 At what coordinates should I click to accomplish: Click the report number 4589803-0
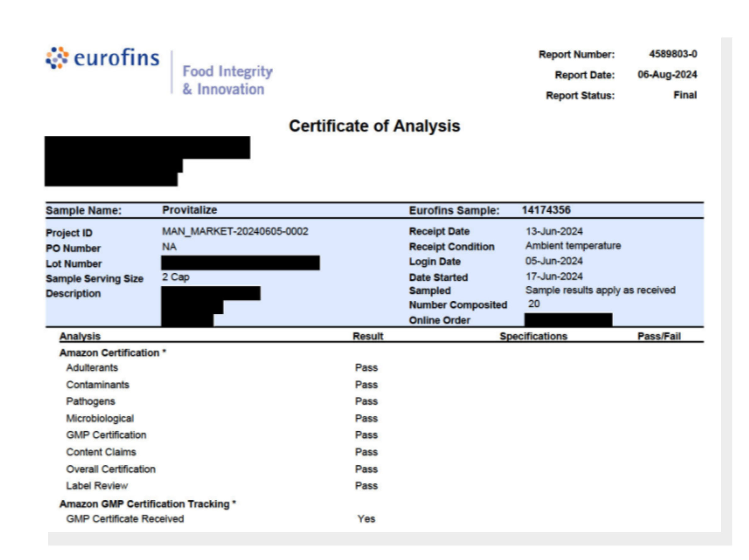tap(672, 54)
